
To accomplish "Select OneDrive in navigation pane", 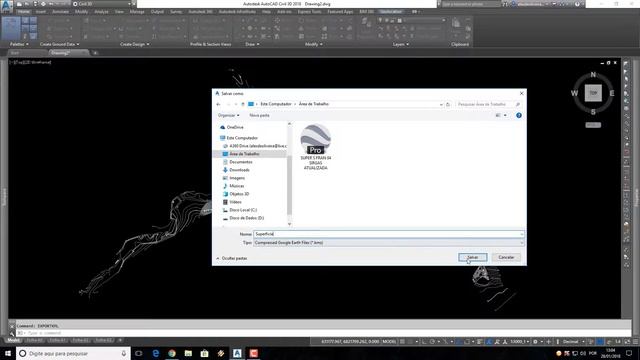I will click(235, 127).
